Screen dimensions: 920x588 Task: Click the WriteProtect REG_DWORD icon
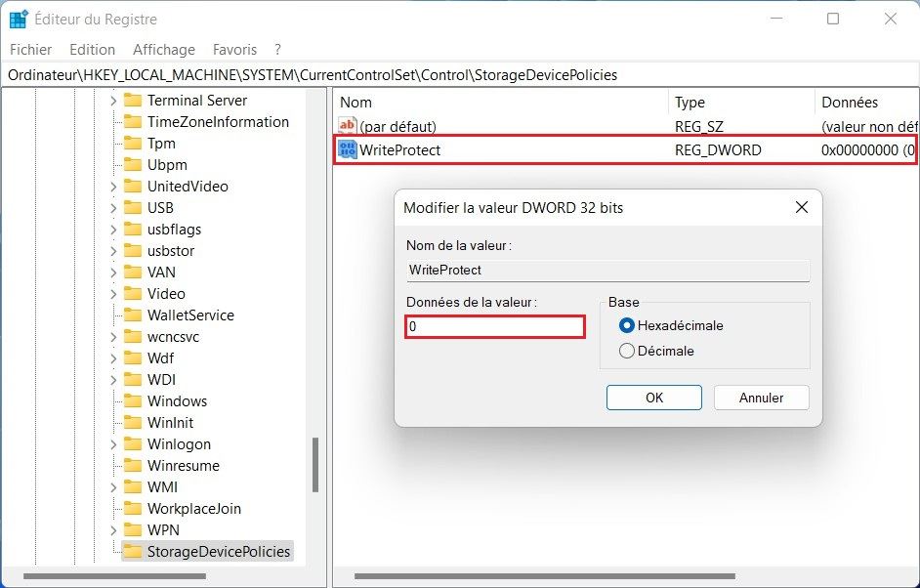click(x=346, y=149)
